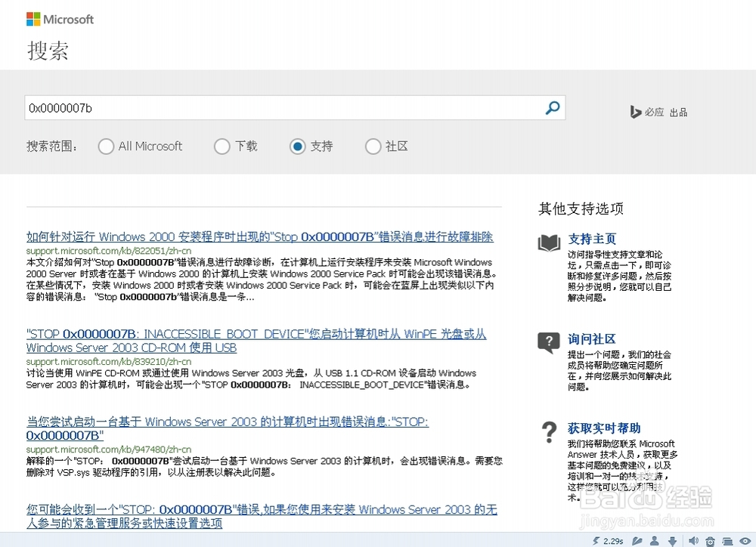Open the 支持主页 link

[592, 239]
